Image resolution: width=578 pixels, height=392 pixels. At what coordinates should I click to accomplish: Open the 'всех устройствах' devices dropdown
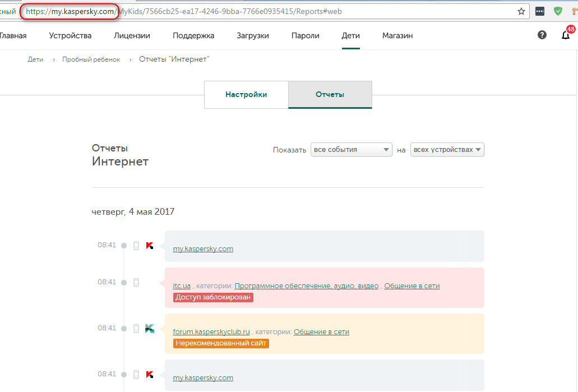447,150
